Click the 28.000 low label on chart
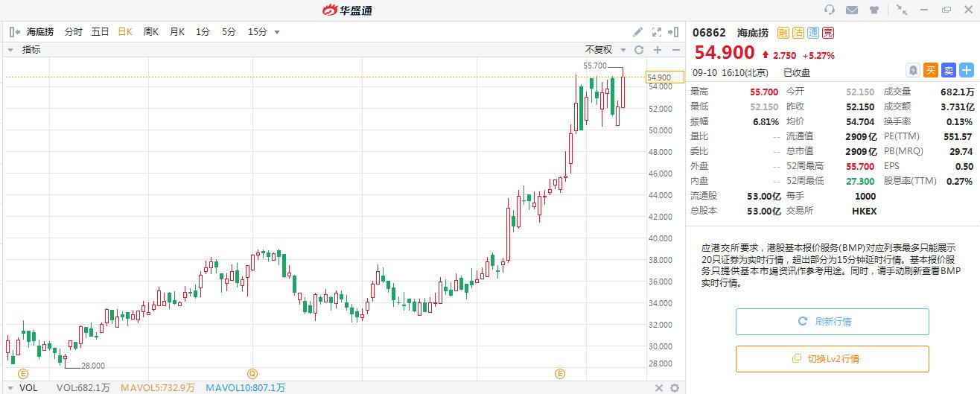The height and width of the screenshot is (394, 980). click(92, 366)
